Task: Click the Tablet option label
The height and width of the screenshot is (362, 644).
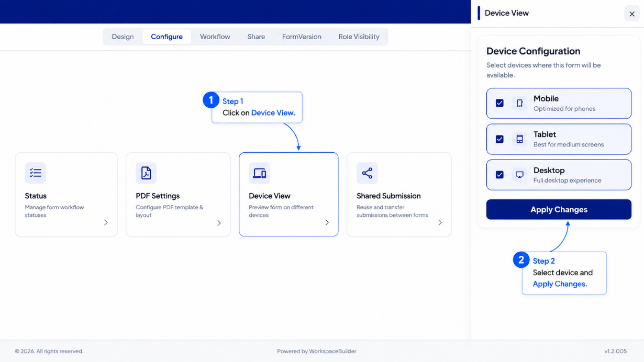Action: [x=545, y=134]
